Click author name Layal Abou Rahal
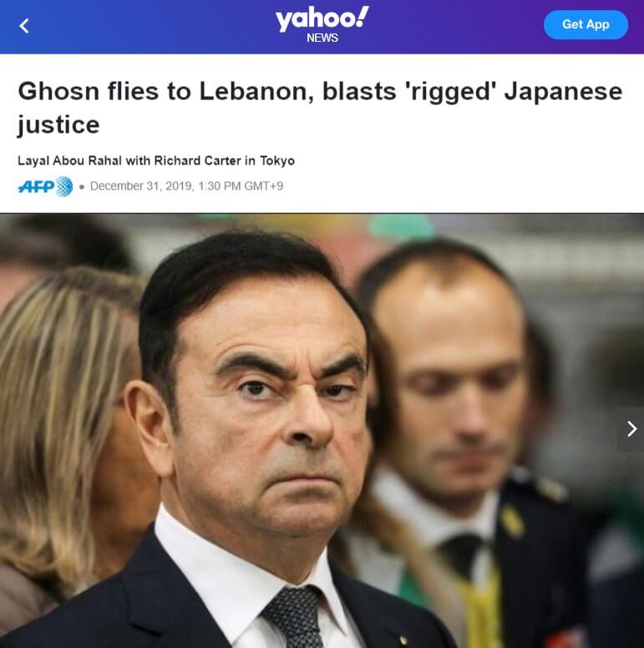 pos(69,160)
